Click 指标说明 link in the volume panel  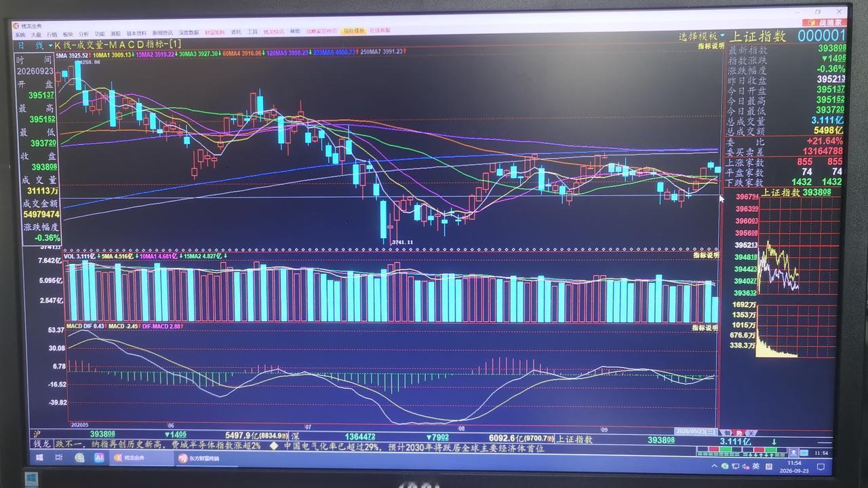pos(705,255)
